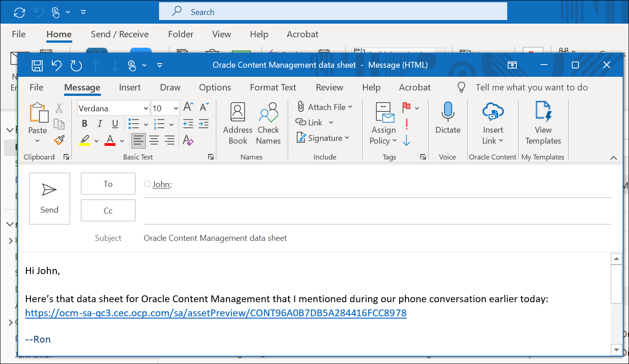Switch to the Insert tab
Image resolution: width=629 pixels, height=364 pixels.
tap(130, 87)
